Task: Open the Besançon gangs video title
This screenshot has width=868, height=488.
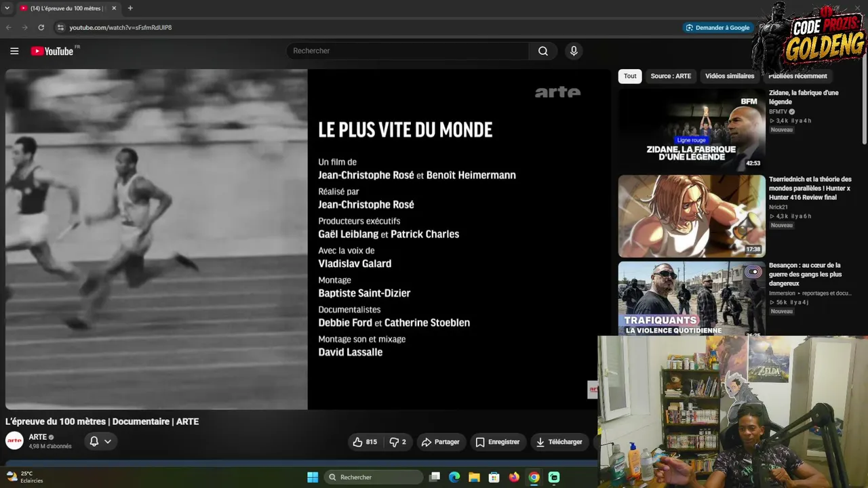Action: 806,274
